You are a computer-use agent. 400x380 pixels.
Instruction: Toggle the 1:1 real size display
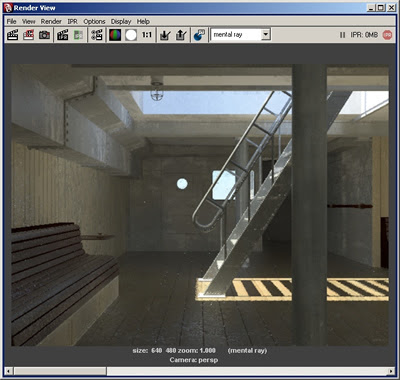point(147,35)
